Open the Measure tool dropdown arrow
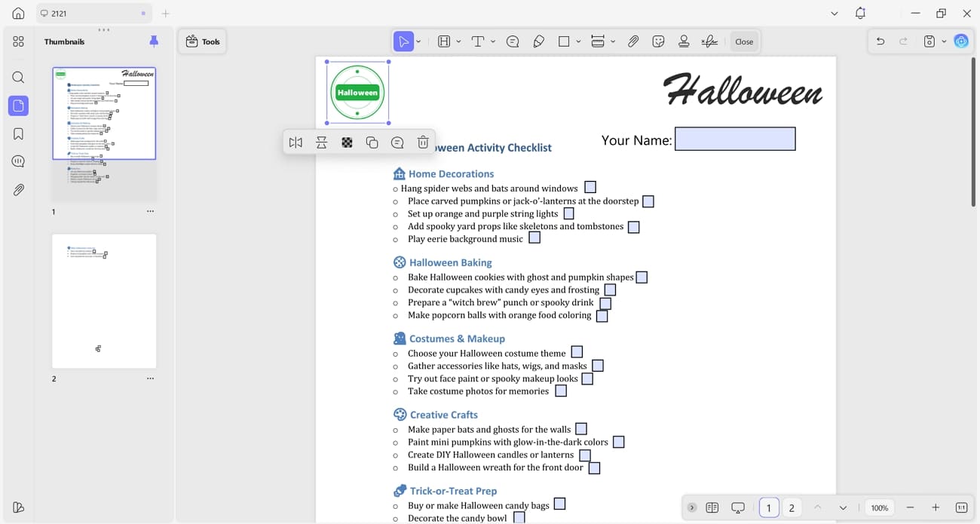The width and height of the screenshot is (980, 524). point(612,41)
